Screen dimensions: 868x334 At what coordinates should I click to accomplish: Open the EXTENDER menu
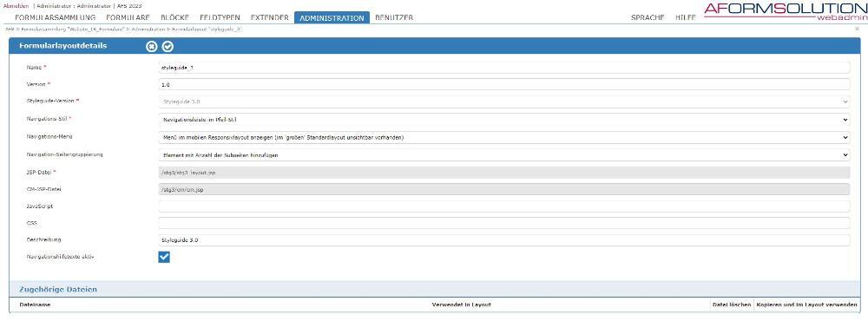pyautogui.click(x=269, y=17)
